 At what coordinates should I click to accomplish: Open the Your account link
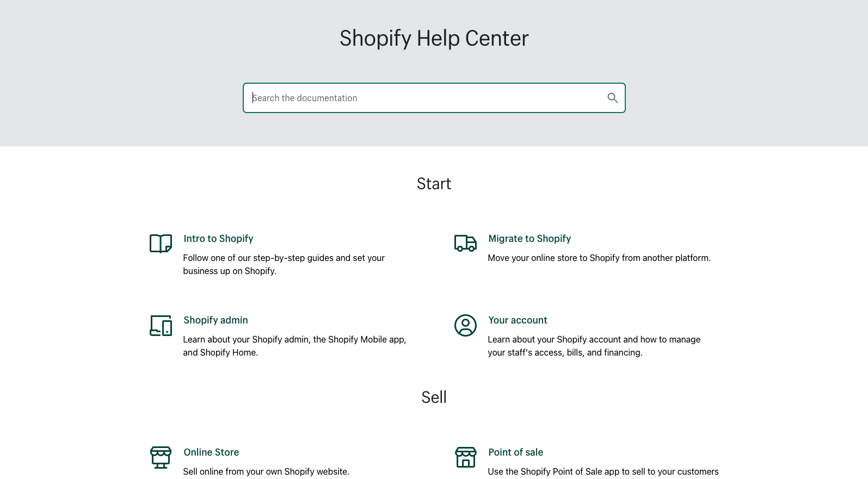pyautogui.click(x=518, y=320)
